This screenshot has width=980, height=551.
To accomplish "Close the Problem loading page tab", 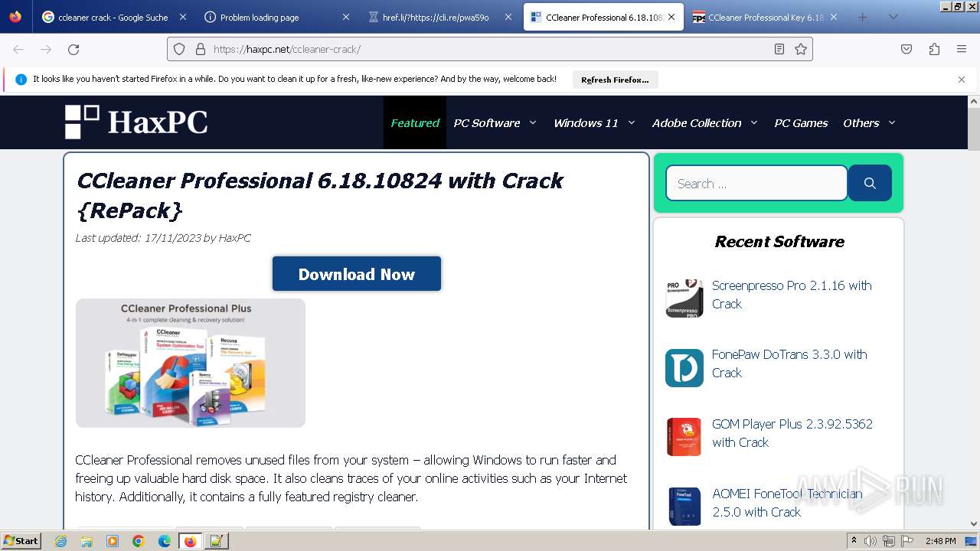I will pos(345,17).
